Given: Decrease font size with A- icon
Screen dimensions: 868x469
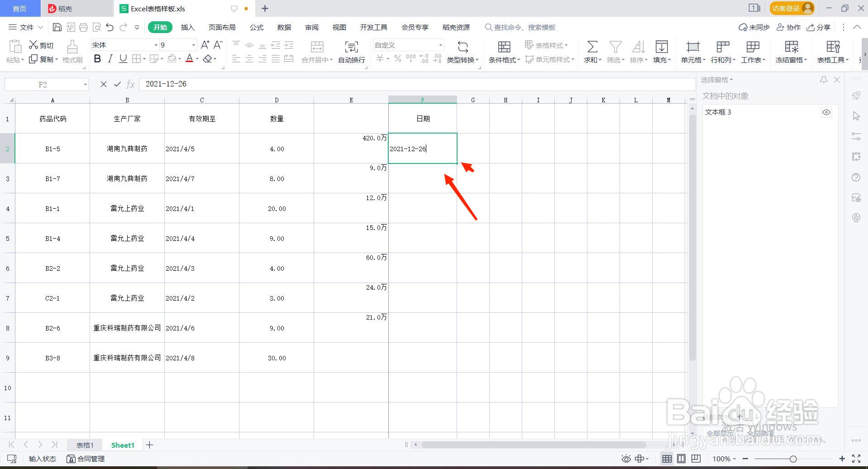Looking at the screenshot, I should click(x=218, y=45).
